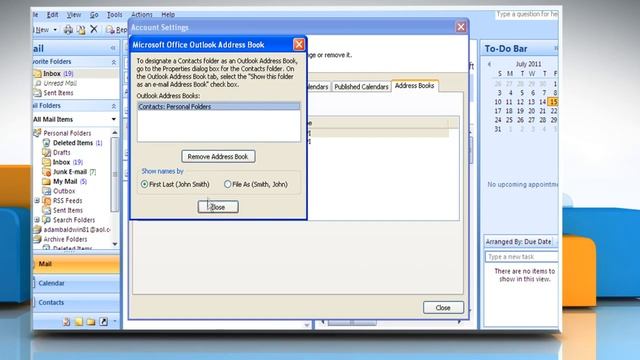Open the Actions menu
640x360 pixels.
[142, 15]
